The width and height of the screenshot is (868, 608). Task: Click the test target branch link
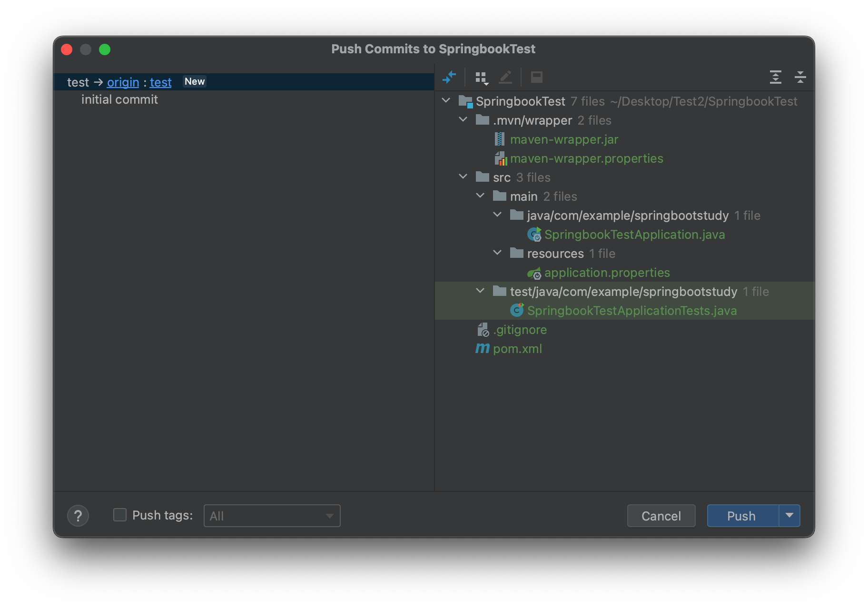[x=161, y=82]
